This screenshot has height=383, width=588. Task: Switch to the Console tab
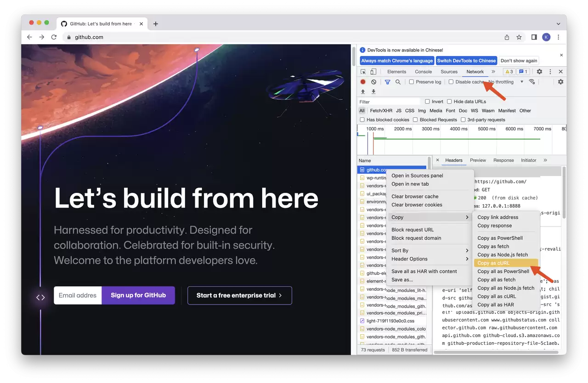pyautogui.click(x=423, y=72)
